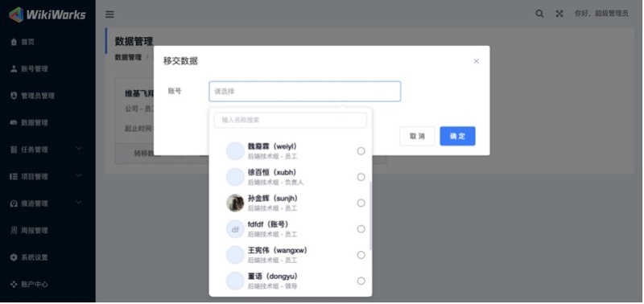Toggle the hamburger menu icon

click(x=109, y=14)
